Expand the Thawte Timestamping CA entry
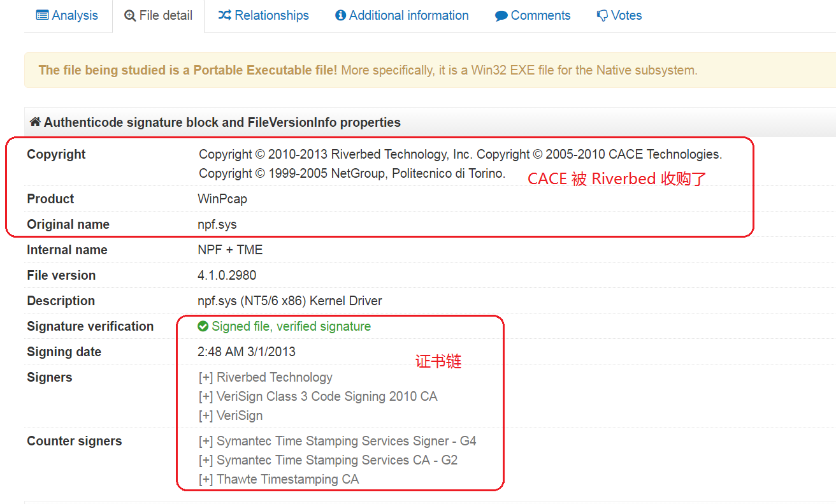This screenshot has height=504, width=836. (205, 479)
